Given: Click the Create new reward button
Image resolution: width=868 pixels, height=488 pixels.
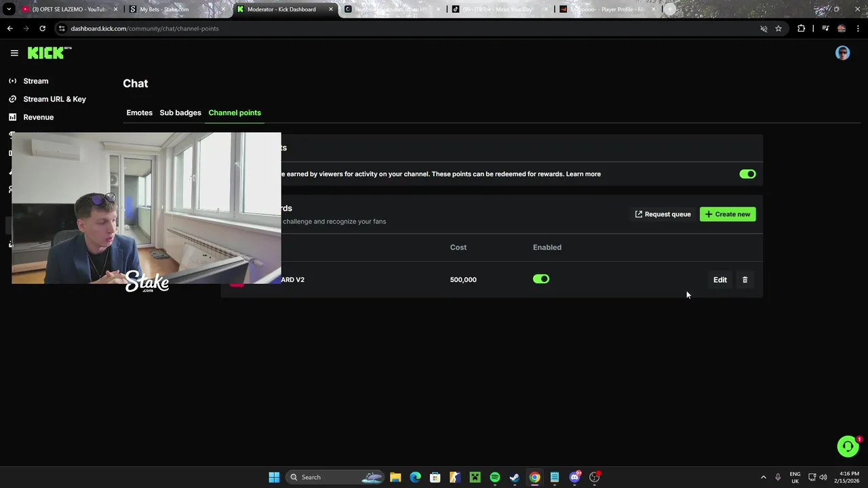Looking at the screenshot, I should pyautogui.click(x=728, y=214).
